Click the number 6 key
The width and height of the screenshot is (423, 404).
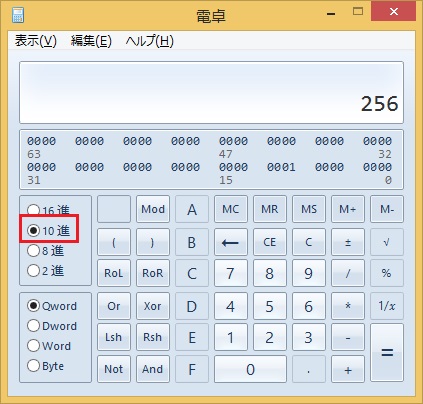point(309,306)
